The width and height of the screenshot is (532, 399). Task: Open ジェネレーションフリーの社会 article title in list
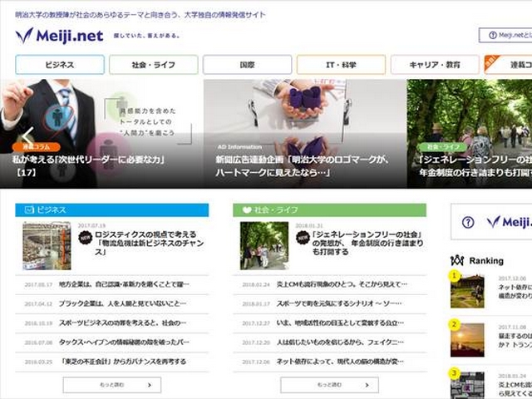(x=367, y=244)
